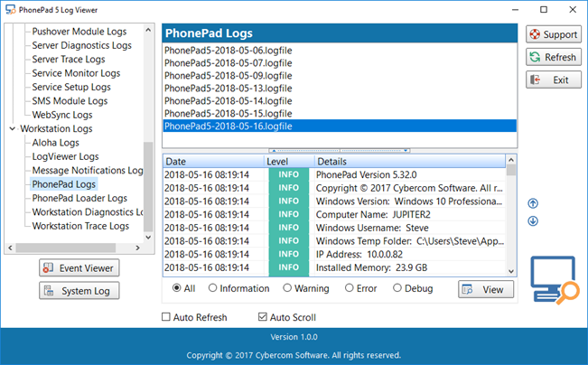Select PhonePad5-2018-05-14.logfile
This screenshot has height=365, width=588.
[340, 101]
